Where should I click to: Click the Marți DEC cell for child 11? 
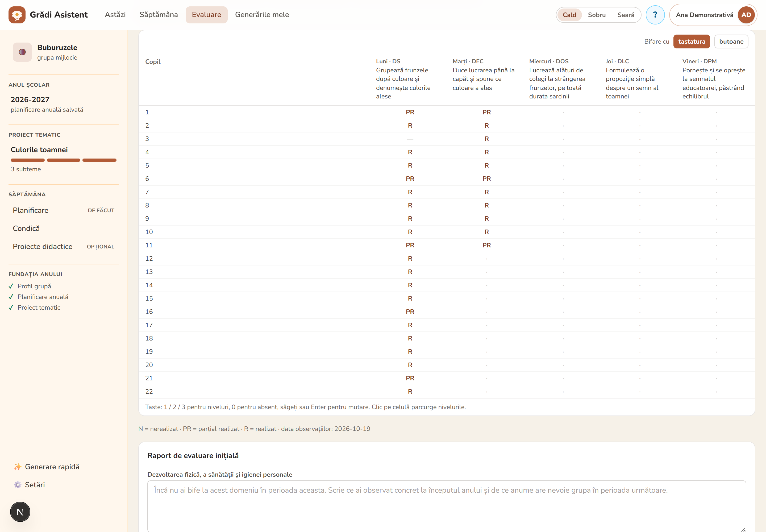coord(487,245)
